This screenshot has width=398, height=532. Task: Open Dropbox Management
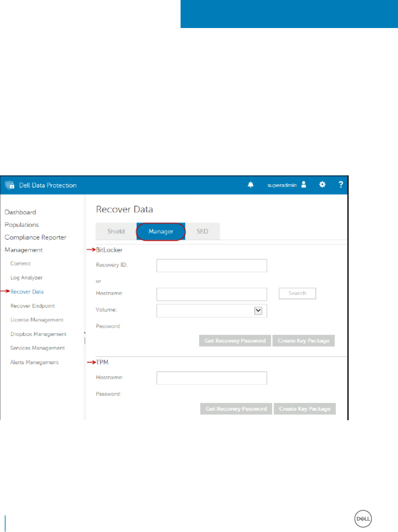coord(38,334)
